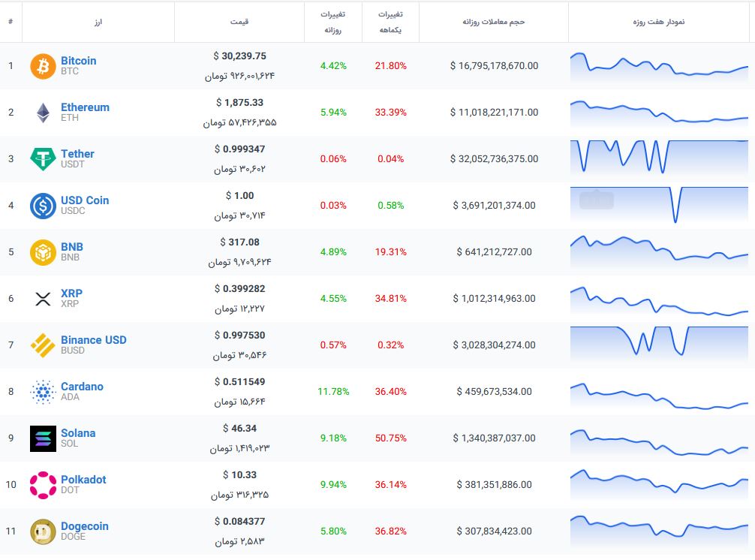Sort by the تغییرات یکماهه column header
Image resolution: width=755 pixels, height=560 pixels.
click(390, 22)
